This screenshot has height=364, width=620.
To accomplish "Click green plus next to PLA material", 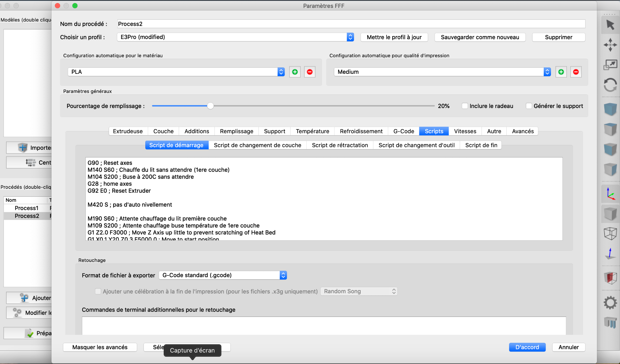I will click(x=295, y=72).
